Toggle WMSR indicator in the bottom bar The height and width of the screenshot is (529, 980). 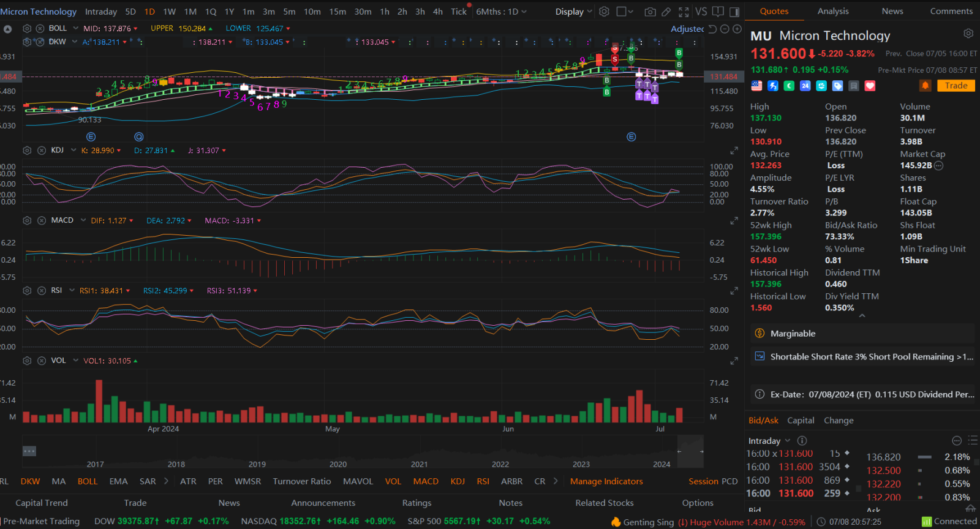[248, 481]
